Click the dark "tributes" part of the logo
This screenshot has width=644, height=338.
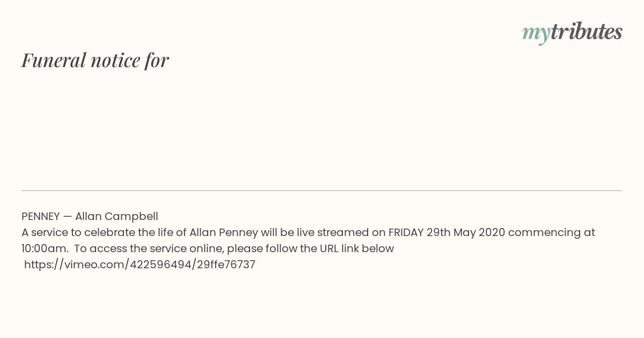587,32
